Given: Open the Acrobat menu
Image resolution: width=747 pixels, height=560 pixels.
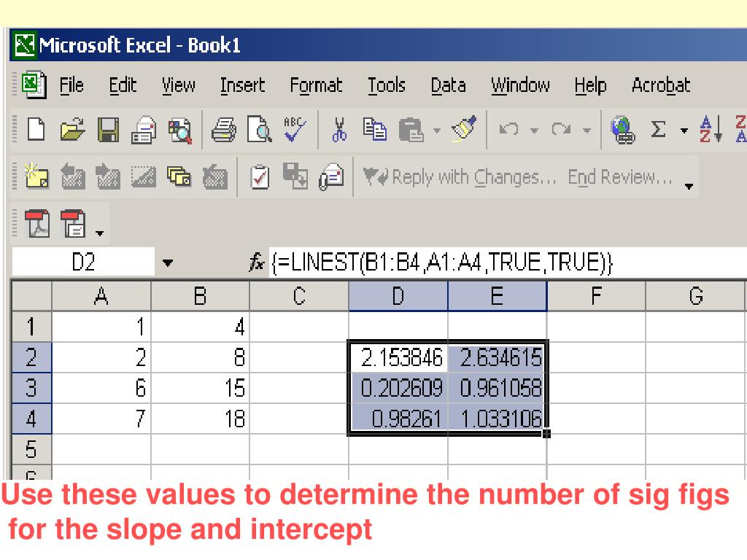Looking at the screenshot, I should coord(661,86).
